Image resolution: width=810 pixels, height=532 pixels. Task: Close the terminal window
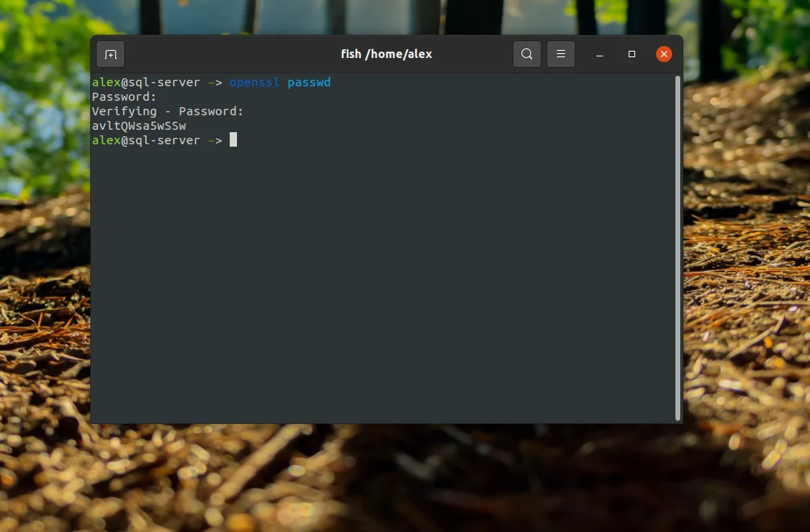pyautogui.click(x=663, y=54)
